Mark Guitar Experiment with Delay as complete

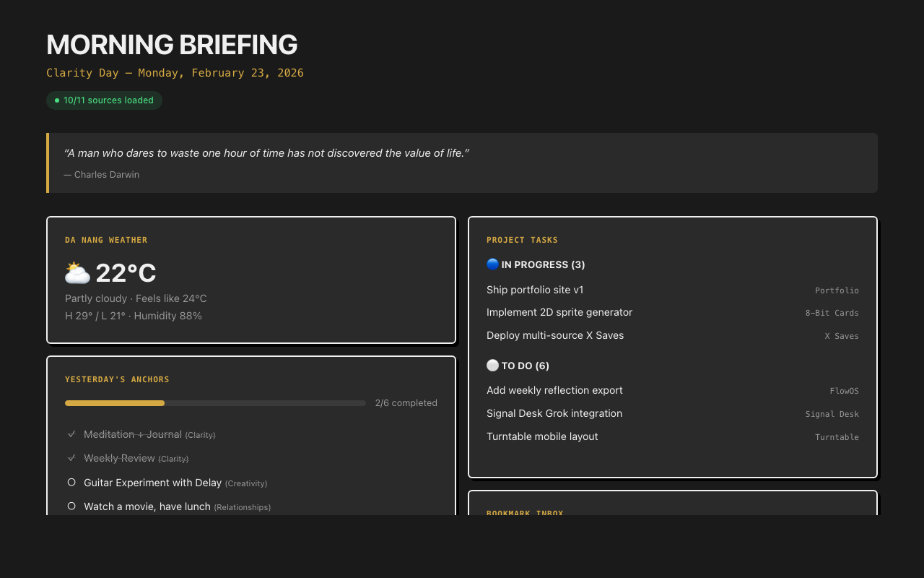point(71,482)
